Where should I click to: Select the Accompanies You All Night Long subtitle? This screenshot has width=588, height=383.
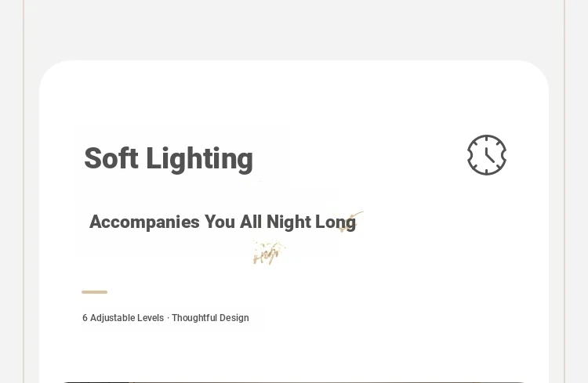223,222
